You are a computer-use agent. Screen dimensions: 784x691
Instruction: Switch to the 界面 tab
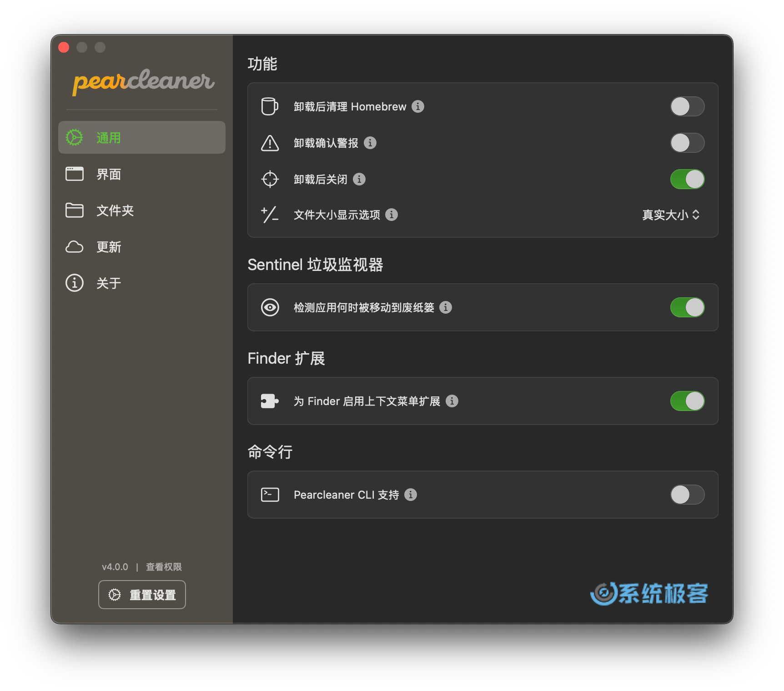142,174
